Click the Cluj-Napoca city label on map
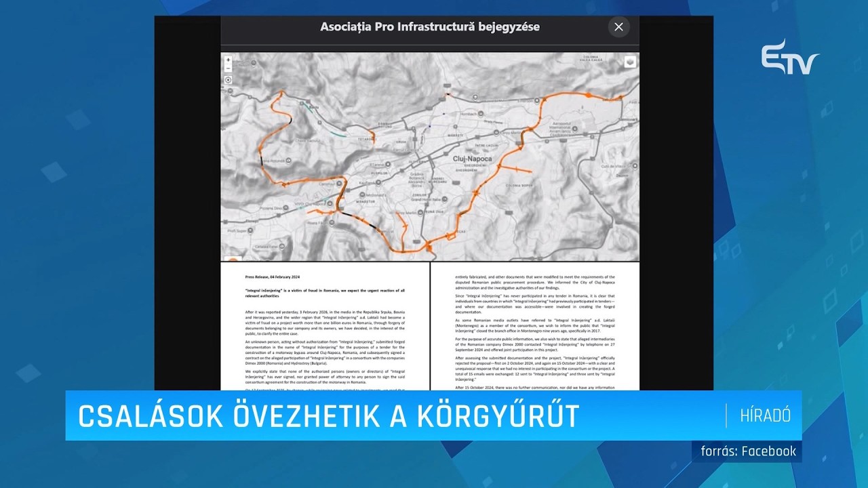 (473, 159)
